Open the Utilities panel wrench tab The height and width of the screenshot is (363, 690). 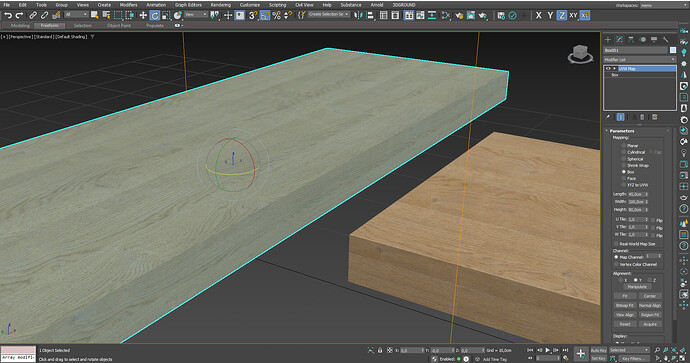click(666, 40)
